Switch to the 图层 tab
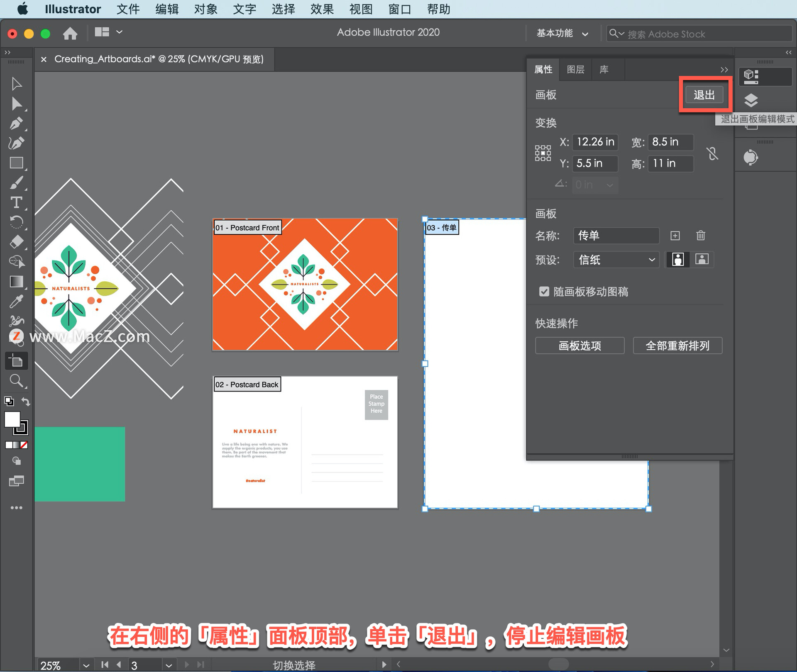The width and height of the screenshot is (797, 672). tap(575, 70)
